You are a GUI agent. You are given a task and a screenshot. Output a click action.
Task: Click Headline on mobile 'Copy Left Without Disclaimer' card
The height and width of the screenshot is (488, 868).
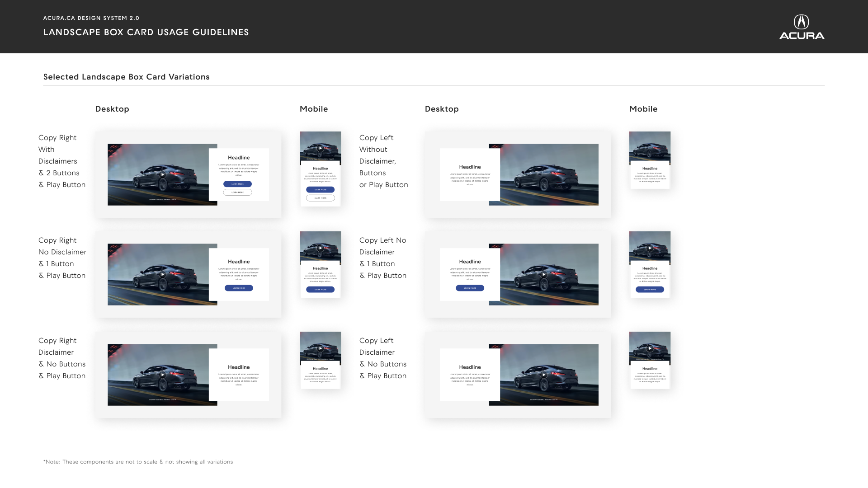pos(650,169)
